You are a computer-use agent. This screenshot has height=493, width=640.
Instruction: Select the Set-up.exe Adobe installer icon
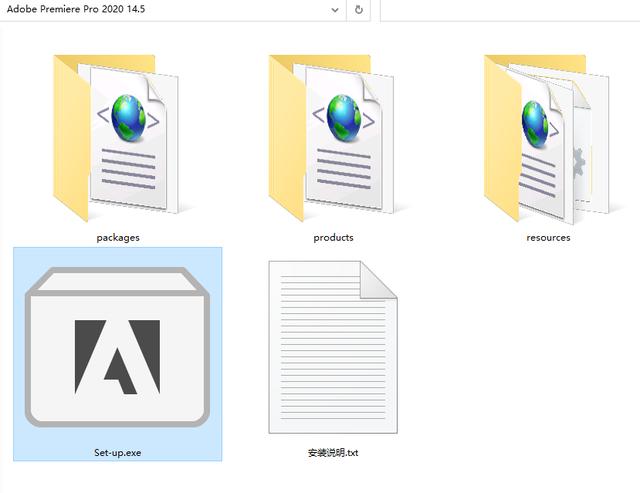[x=118, y=347]
